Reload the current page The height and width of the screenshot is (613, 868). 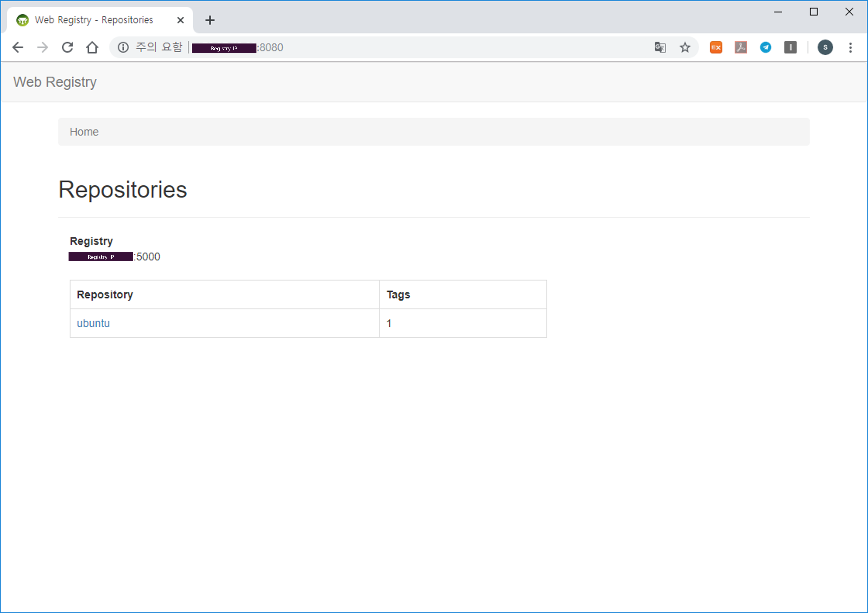pyautogui.click(x=67, y=47)
